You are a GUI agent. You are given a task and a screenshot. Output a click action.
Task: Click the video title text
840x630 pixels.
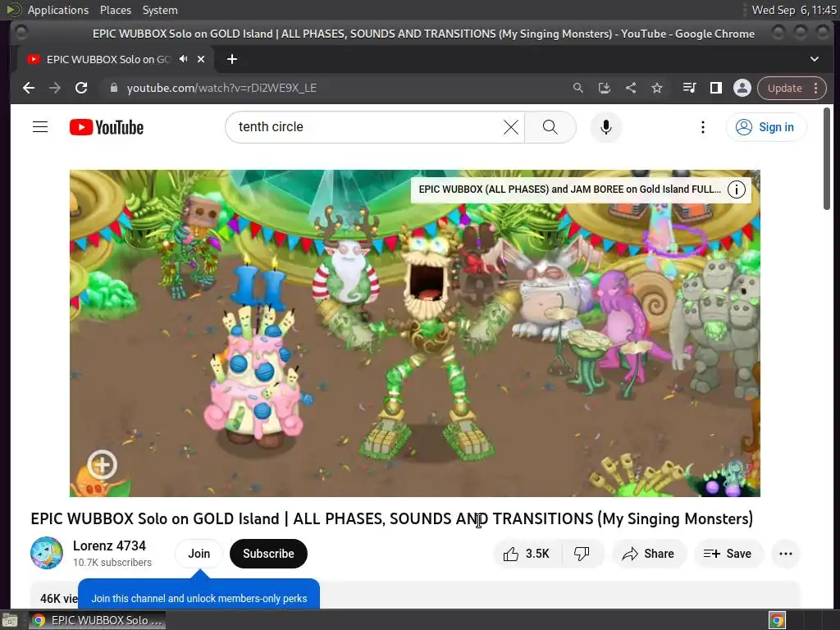[391, 518]
